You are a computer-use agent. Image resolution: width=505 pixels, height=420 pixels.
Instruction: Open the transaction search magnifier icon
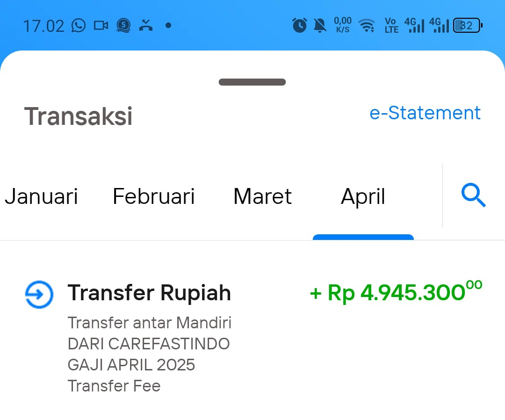point(473,195)
